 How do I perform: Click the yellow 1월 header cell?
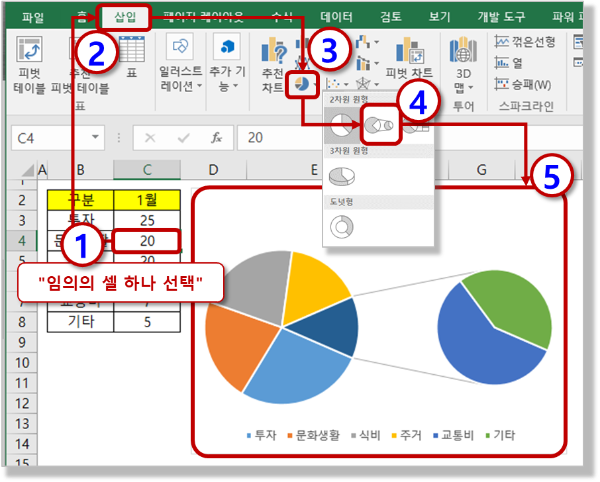click(147, 200)
